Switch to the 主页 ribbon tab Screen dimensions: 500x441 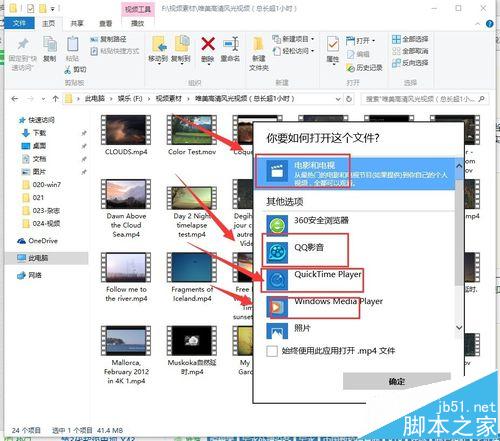[49, 23]
